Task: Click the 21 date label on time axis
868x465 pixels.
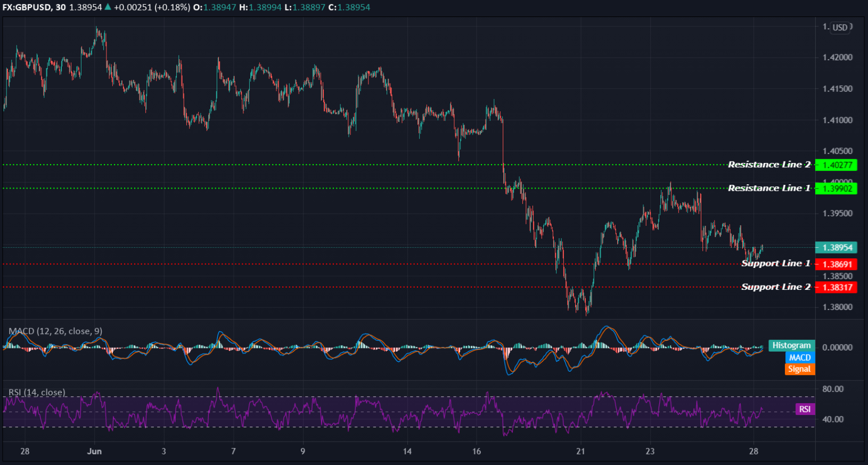Action: [x=580, y=452]
